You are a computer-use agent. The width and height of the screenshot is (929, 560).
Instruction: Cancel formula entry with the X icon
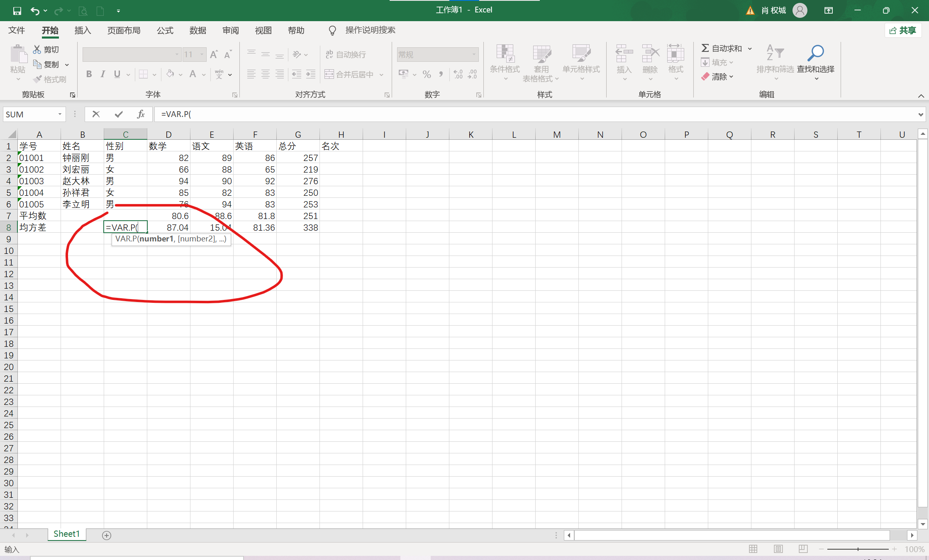[x=96, y=114]
